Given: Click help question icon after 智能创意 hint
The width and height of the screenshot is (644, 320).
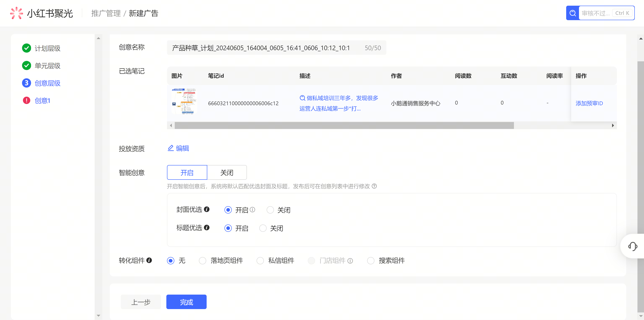Looking at the screenshot, I should point(374,186).
